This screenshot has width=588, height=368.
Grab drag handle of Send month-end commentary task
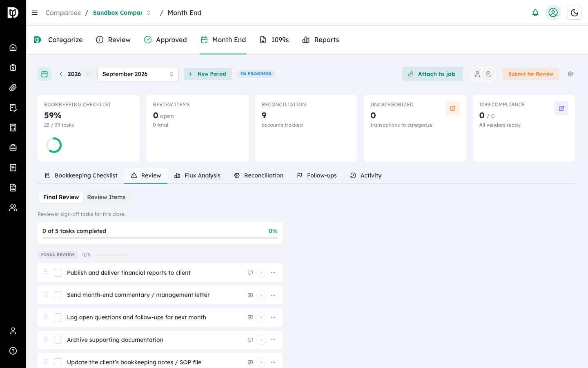pos(46,294)
